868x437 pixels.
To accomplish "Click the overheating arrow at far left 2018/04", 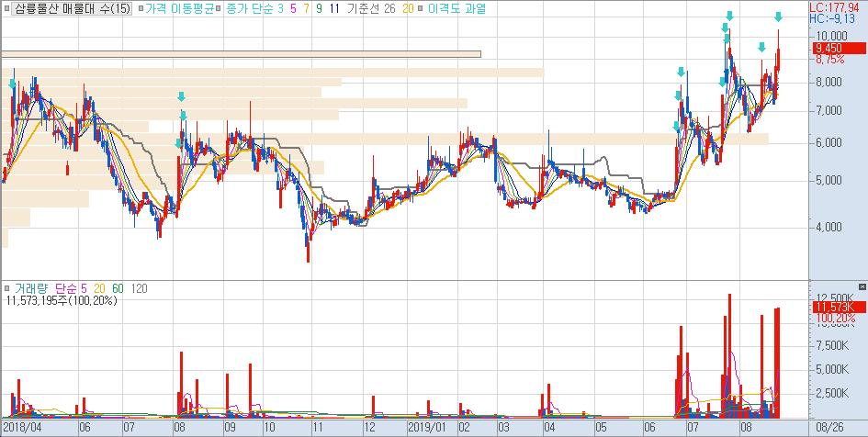I will 12,84.
